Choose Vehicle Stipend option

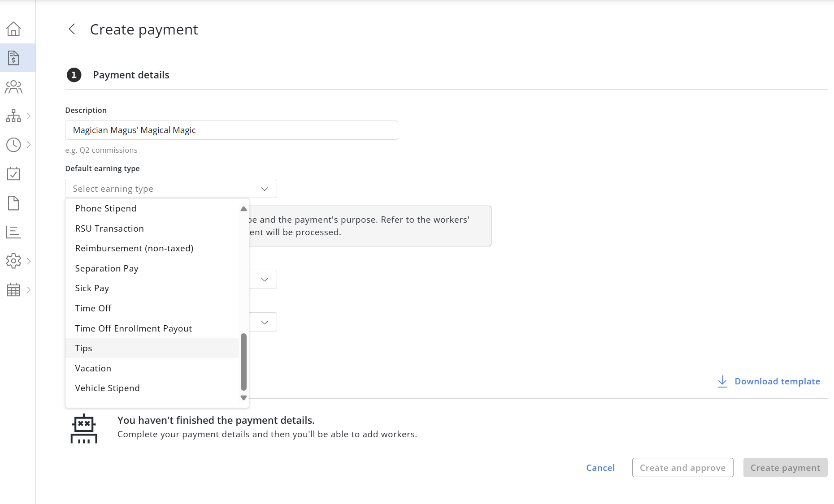click(x=152, y=388)
